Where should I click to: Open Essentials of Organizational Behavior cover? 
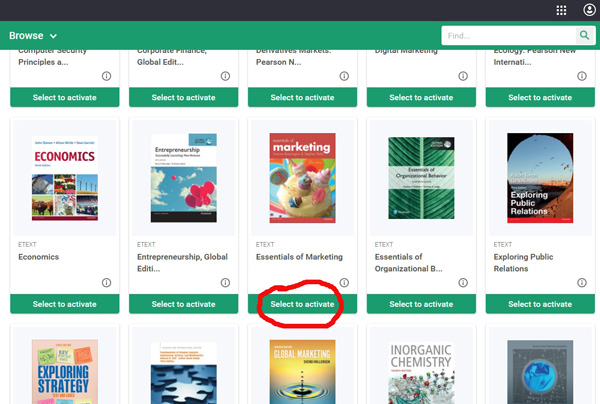tap(421, 178)
